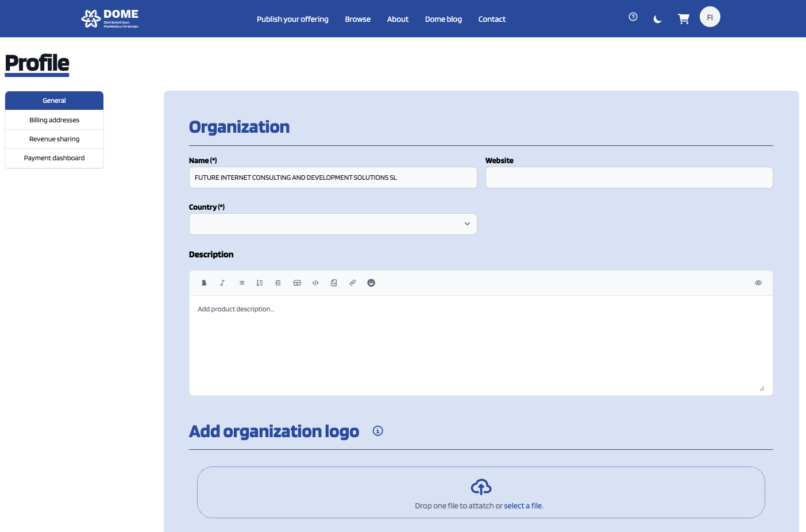This screenshot has width=806, height=532.
Task: Open the Payment dashboard section
Action: [x=55, y=158]
